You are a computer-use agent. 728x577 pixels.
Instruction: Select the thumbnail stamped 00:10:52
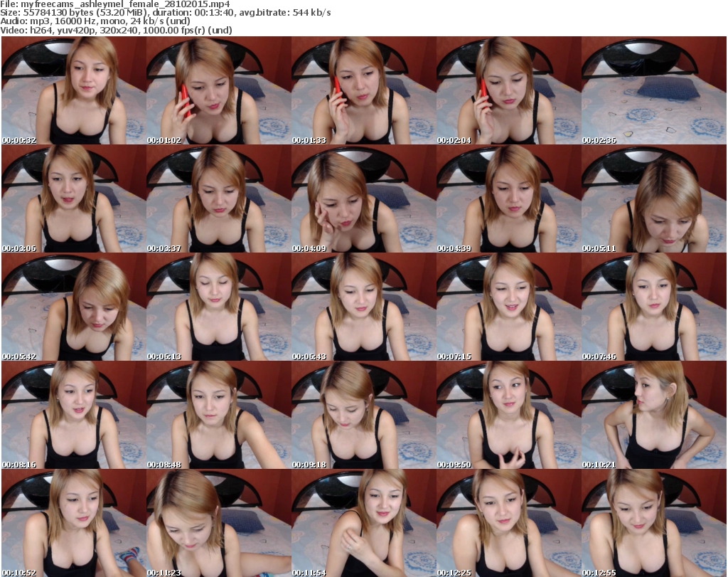pyautogui.click(x=74, y=523)
